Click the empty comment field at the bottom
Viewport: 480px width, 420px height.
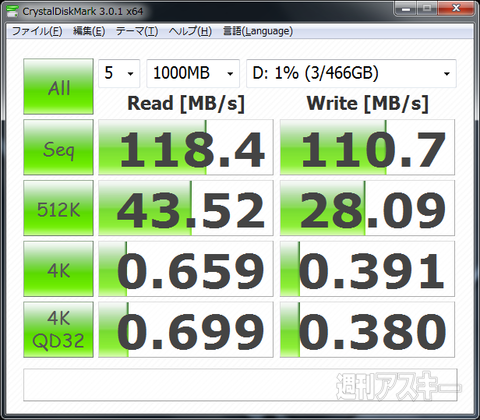tap(240, 385)
